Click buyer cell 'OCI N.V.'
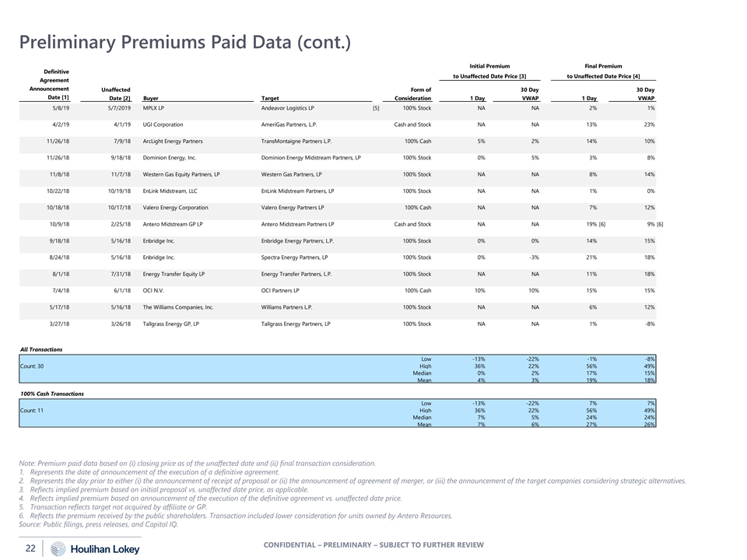Viewport: 747px width, 560px height. [153, 290]
